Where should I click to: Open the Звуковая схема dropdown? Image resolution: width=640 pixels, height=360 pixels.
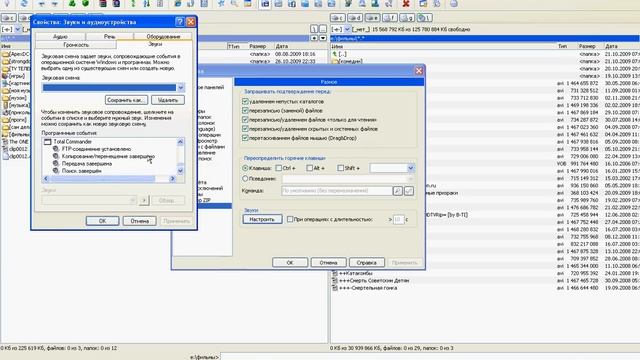(x=180, y=87)
